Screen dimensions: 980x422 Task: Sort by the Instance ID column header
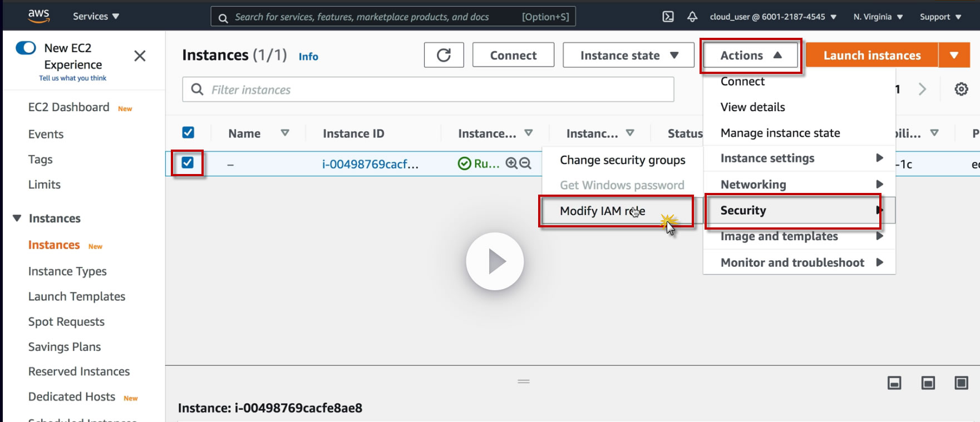pos(353,133)
